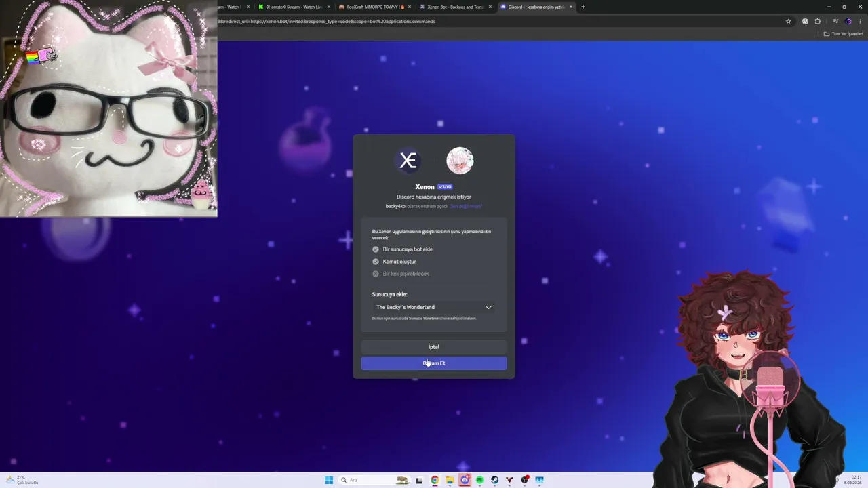Viewport: 868px width, 488px height.
Task: Open the blue app icon right of OBS on the taskbar
Action: [540, 480]
